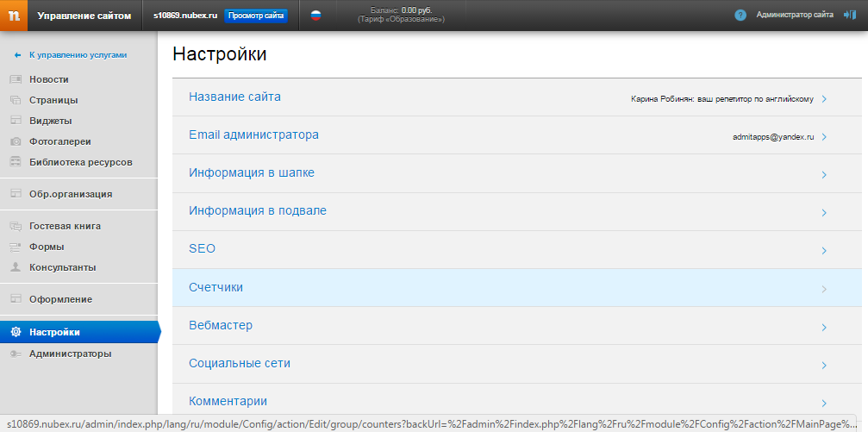Image resolution: width=868 pixels, height=432 pixels.
Task: Open the Информация в шапке setting
Action: pyautogui.click(x=517, y=173)
